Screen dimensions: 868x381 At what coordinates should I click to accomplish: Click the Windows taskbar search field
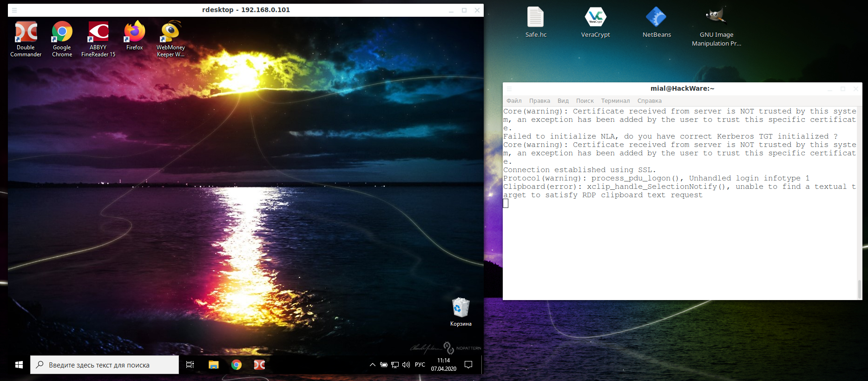[x=105, y=365]
